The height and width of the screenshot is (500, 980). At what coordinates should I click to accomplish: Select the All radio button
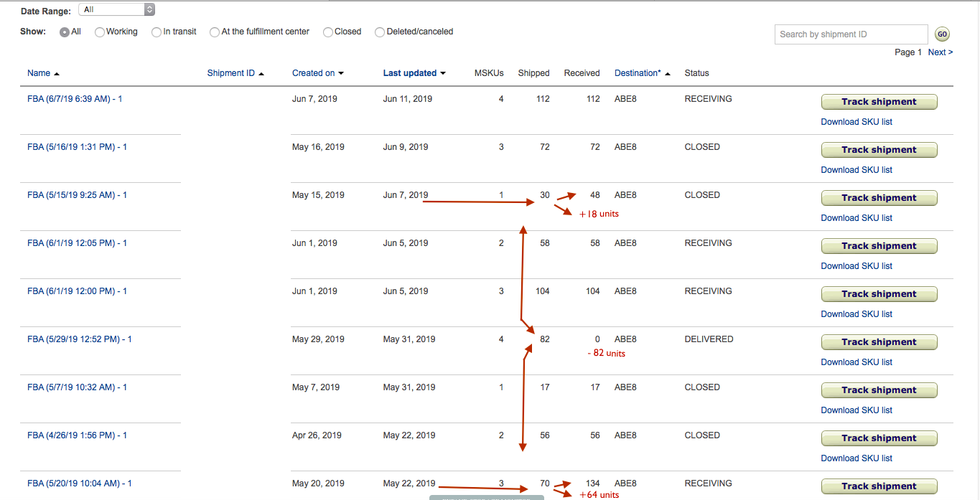(x=65, y=32)
